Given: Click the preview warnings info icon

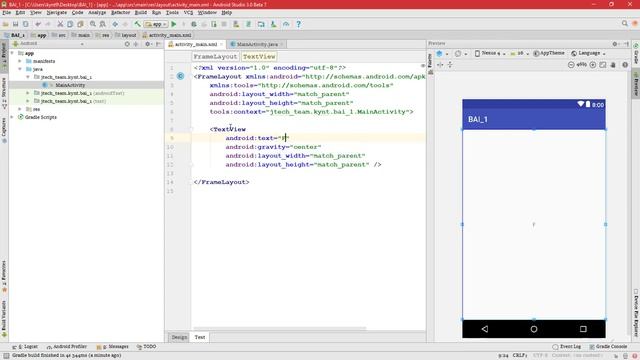Looking at the screenshot, I should [x=625, y=64].
